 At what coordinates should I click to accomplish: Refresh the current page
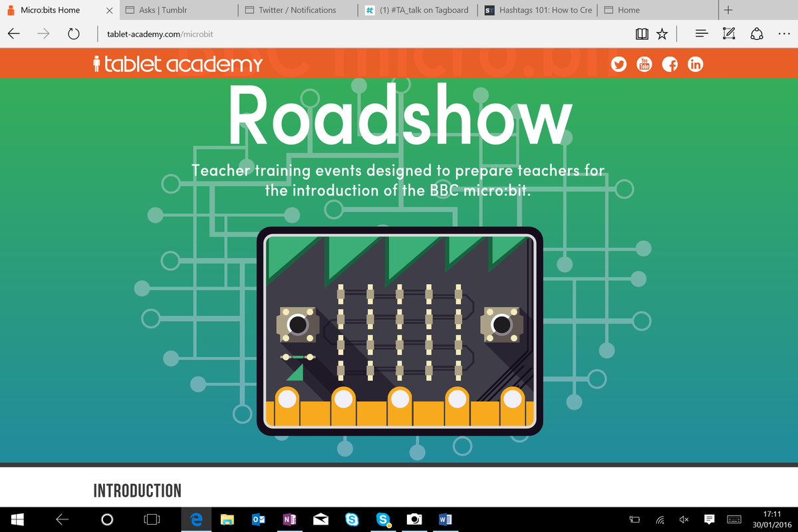point(73,33)
